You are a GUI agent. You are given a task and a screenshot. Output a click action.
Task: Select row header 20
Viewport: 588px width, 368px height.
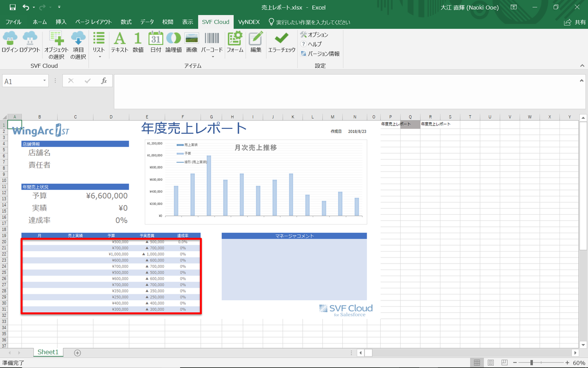(4, 242)
